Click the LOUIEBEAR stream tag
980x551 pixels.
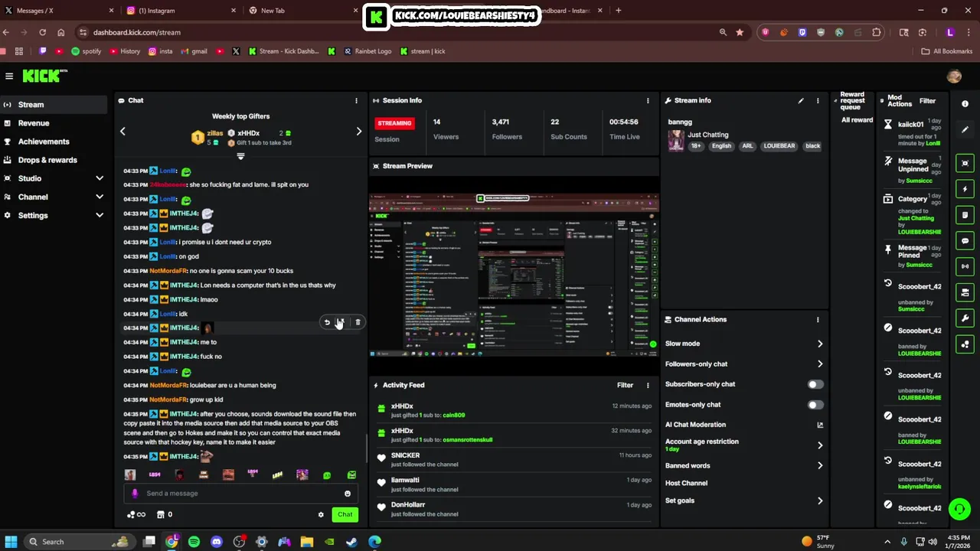point(779,146)
